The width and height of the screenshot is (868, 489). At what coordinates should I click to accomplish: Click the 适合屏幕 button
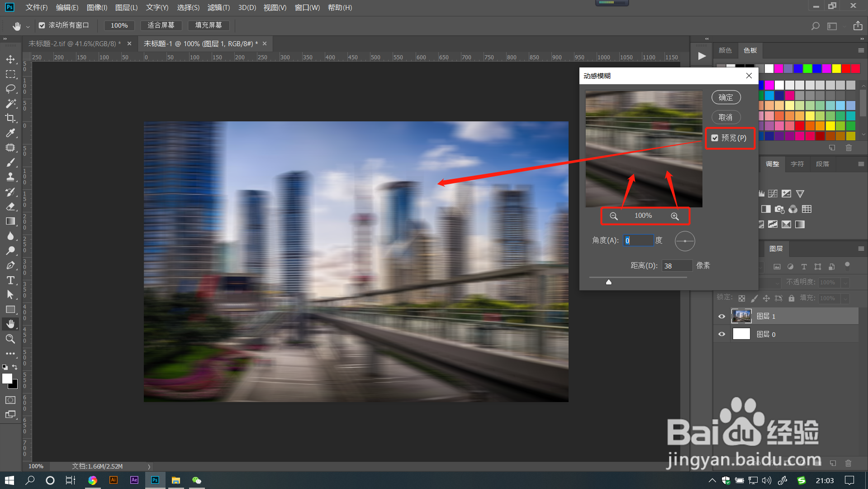pos(161,25)
